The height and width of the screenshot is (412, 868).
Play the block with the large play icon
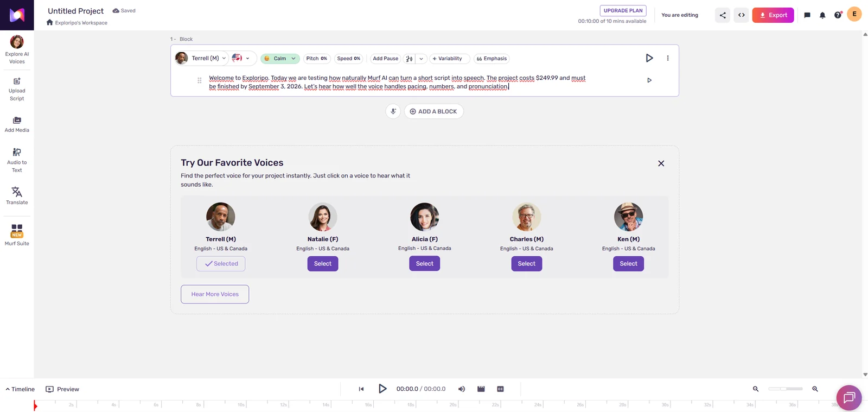[x=649, y=58]
